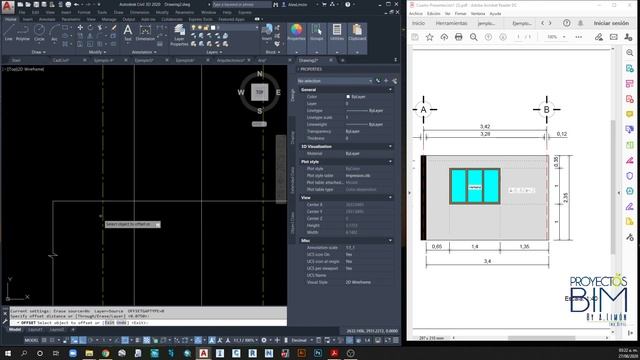
Task: Collapse the Misc properties section
Action: pyautogui.click(x=390, y=240)
